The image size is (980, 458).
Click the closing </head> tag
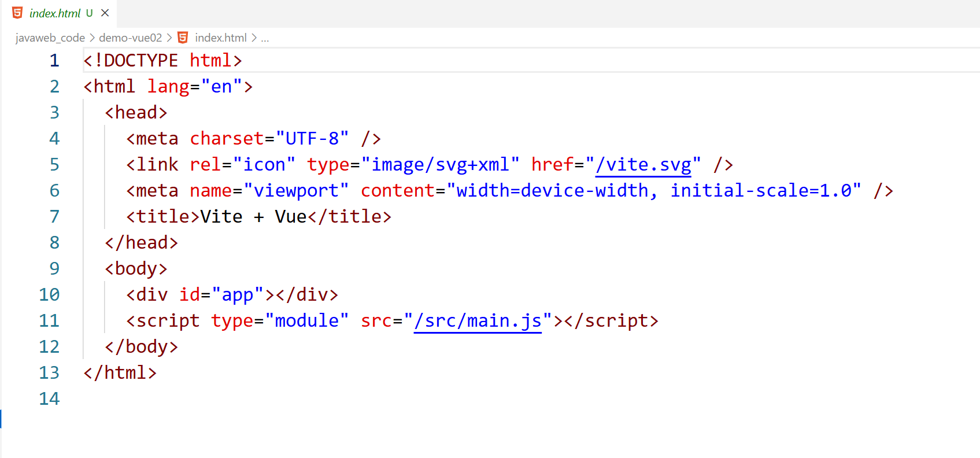click(x=141, y=242)
